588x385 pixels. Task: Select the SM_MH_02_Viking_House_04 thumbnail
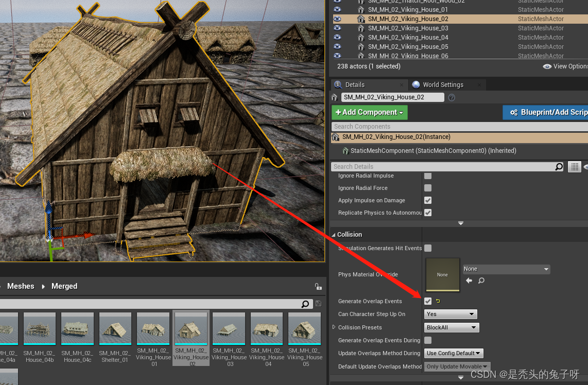(266, 328)
